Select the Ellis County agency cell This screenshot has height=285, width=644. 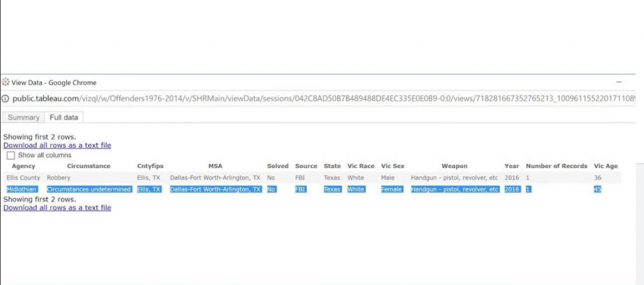(x=23, y=178)
